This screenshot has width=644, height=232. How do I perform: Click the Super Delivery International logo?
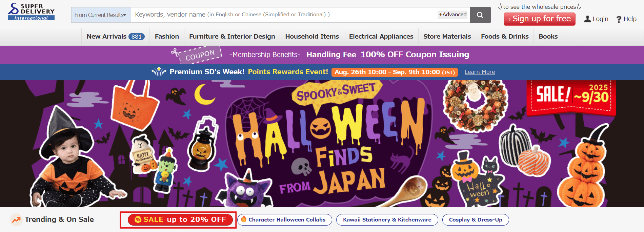coord(31,12)
